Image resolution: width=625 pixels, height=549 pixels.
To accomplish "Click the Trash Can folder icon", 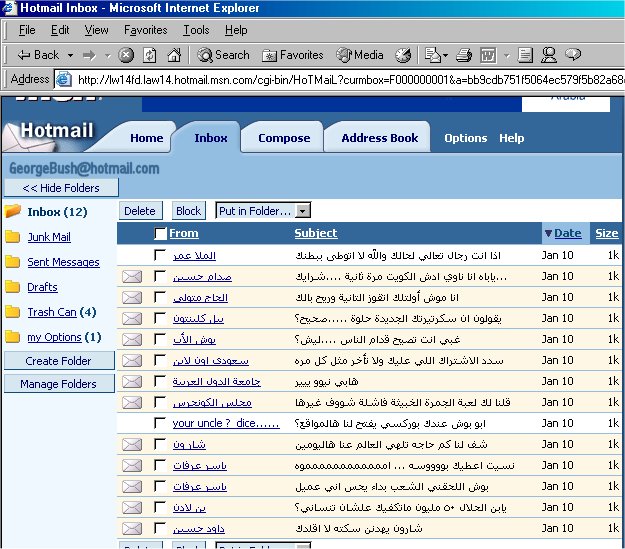I will coord(13,312).
